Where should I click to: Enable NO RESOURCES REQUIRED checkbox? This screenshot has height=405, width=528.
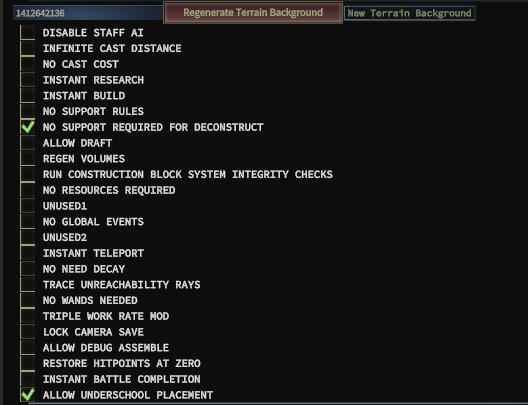point(28,190)
